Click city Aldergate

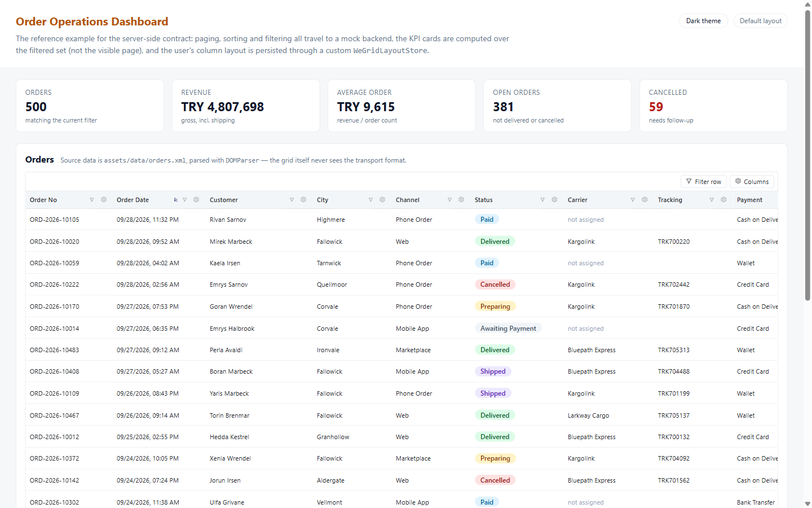tap(330, 480)
